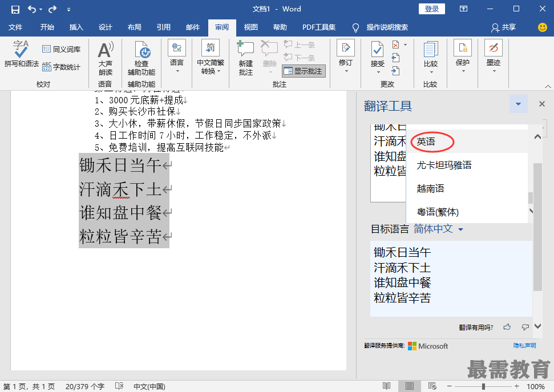Start 大声朗读 read aloud
Image resolution: width=554 pixels, height=392 pixels.
(106, 58)
